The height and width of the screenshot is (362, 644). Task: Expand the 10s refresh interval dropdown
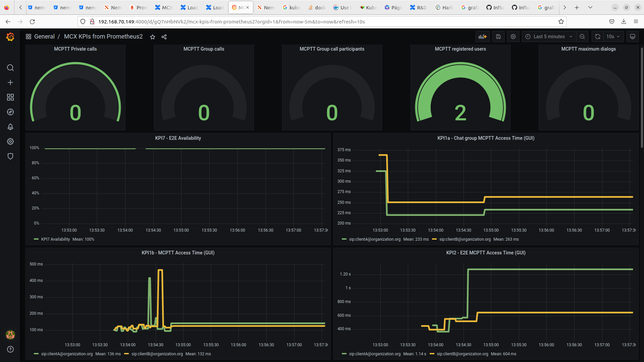613,37
